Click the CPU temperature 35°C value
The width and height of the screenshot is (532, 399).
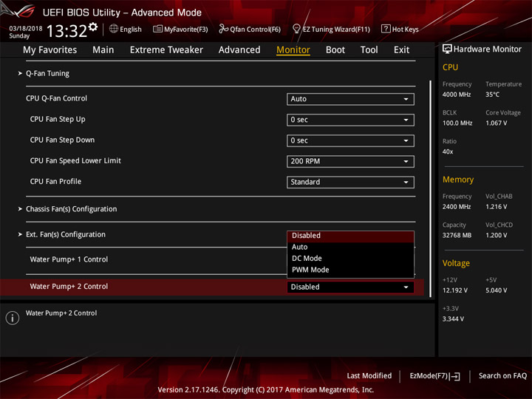pos(492,95)
